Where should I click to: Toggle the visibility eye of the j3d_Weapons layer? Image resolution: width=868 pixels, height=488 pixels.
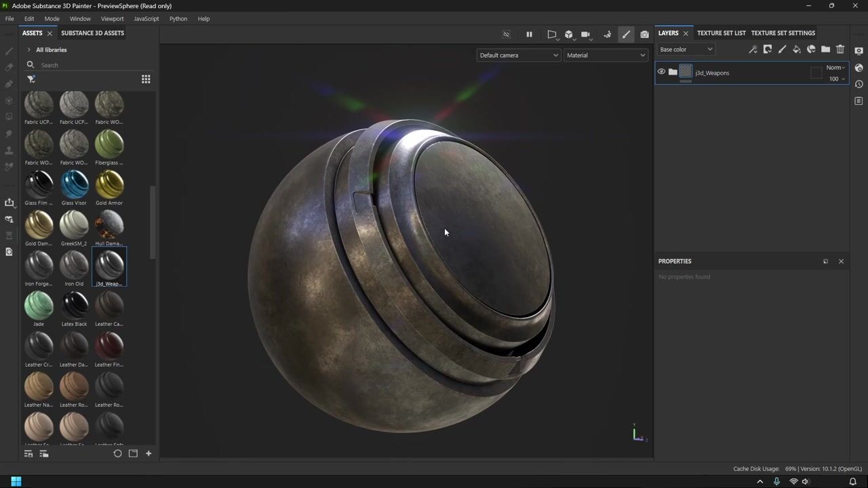click(x=661, y=71)
